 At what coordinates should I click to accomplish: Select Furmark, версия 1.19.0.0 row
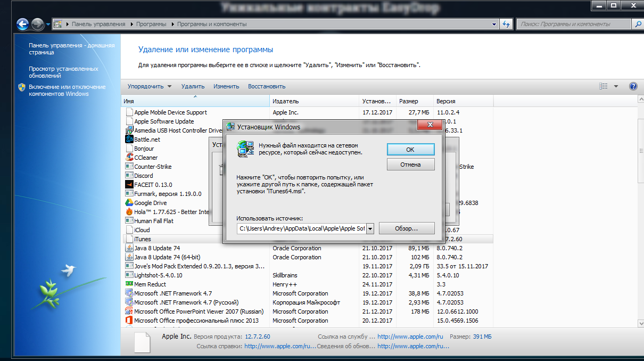(x=308, y=194)
